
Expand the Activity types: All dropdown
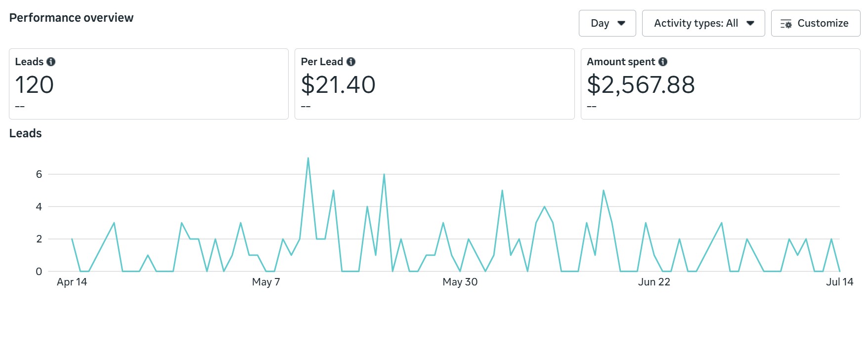click(703, 23)
